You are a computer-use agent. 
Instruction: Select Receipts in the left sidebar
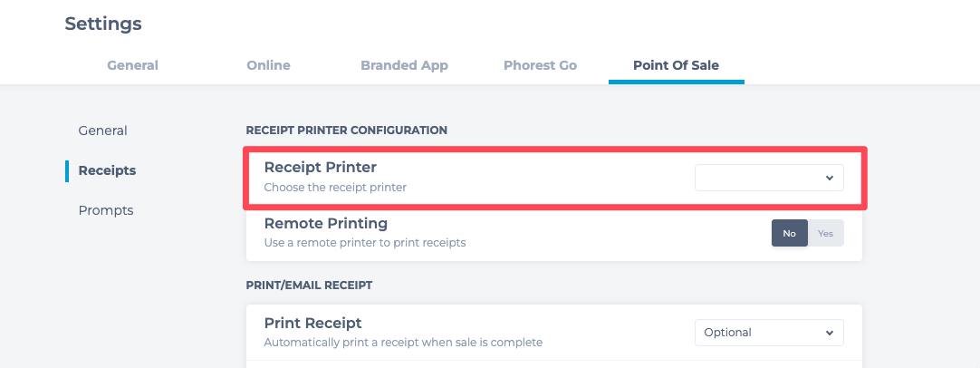click(107, 170)
